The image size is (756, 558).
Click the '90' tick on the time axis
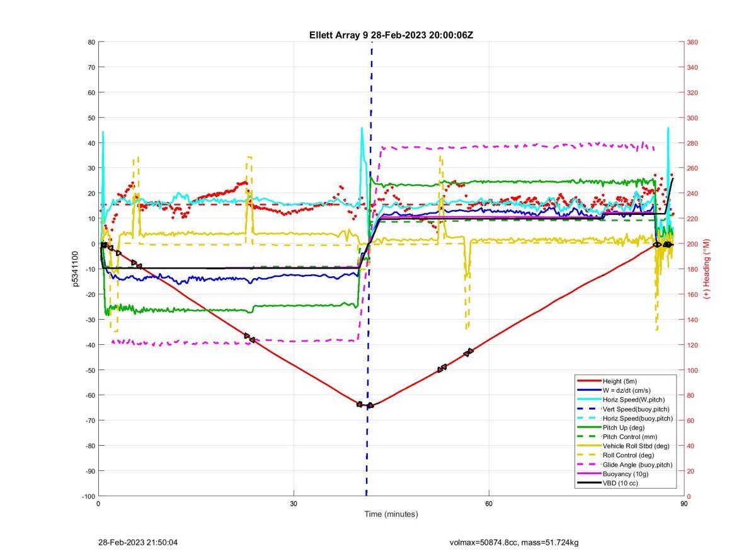[x=684, y=504]
